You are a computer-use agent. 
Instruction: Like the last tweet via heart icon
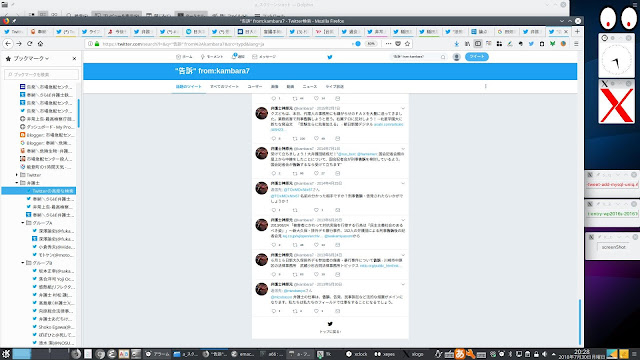316,311
